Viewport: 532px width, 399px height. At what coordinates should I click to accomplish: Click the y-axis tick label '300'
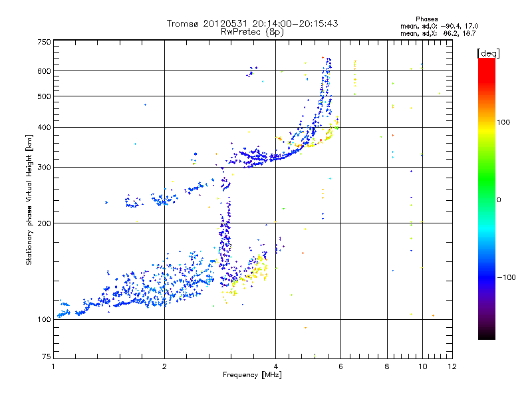44,167
